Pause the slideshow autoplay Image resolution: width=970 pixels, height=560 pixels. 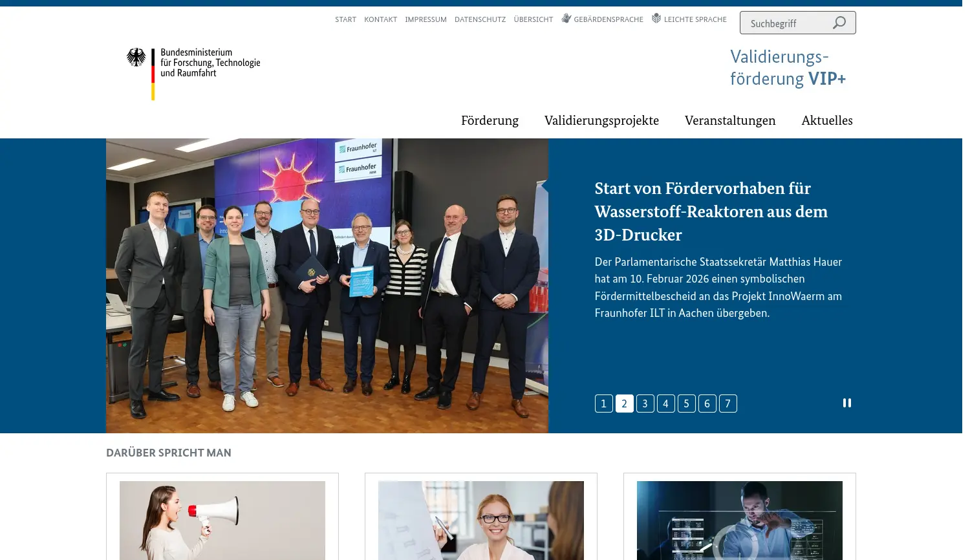click(847, 403)
